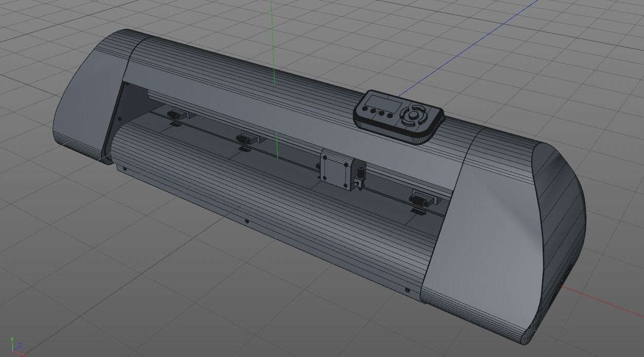
Task: Select the middle pinch roller left of the carriage
Action: click(248, 140)
